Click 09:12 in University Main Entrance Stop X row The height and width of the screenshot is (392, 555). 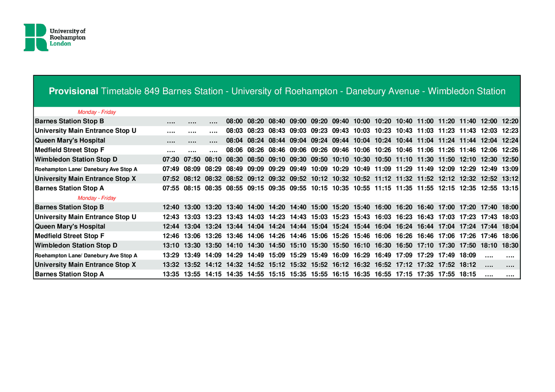pyautogui.click(x=256, y=178)
